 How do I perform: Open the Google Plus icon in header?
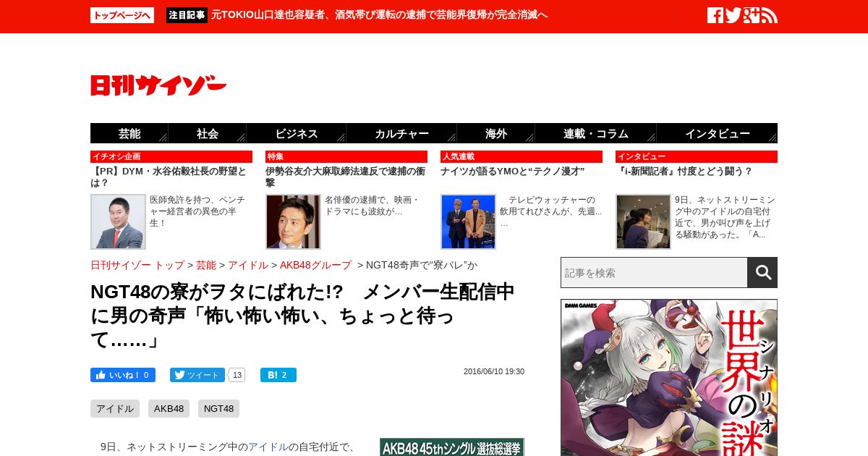pos(752,15)
